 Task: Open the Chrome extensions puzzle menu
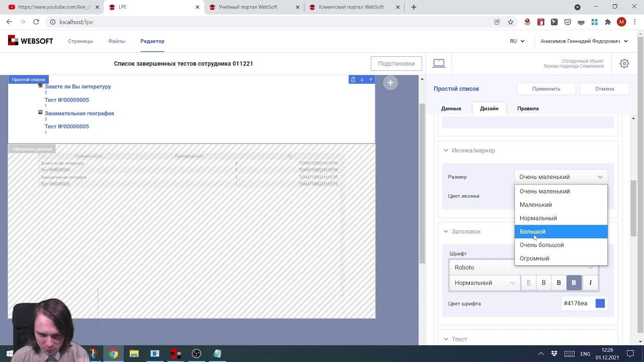(608, 22)
